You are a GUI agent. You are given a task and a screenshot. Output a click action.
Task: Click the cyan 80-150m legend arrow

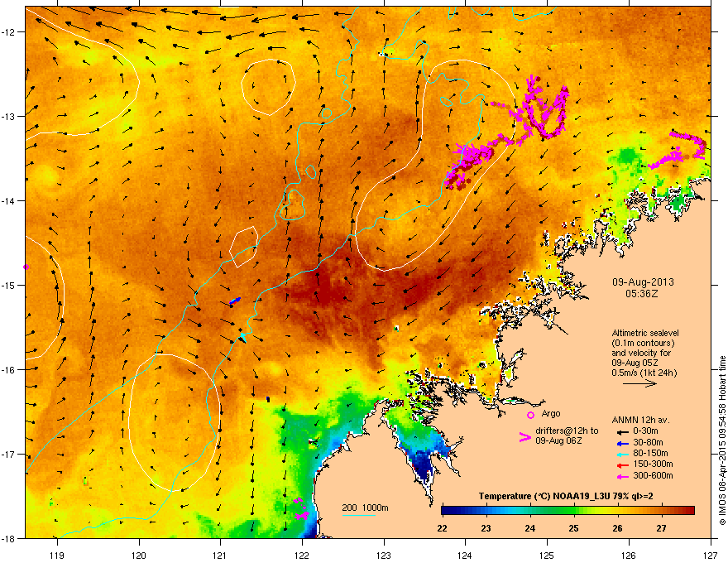click(x=622, y=454)
